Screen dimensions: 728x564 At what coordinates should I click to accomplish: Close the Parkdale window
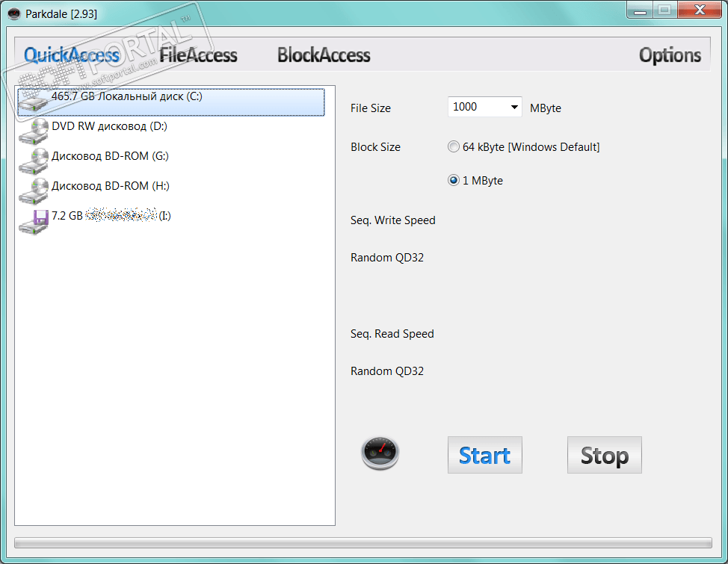tap(700, 10)
